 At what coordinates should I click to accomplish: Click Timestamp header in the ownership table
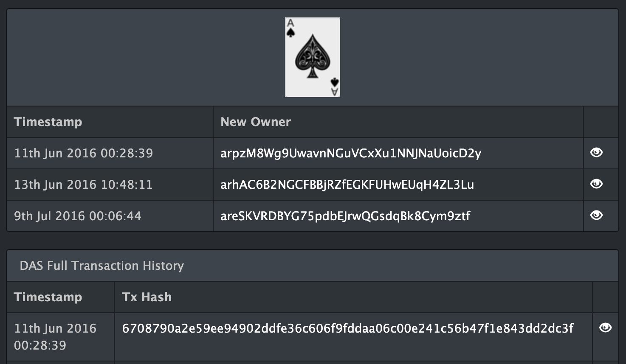click(48, 122)
